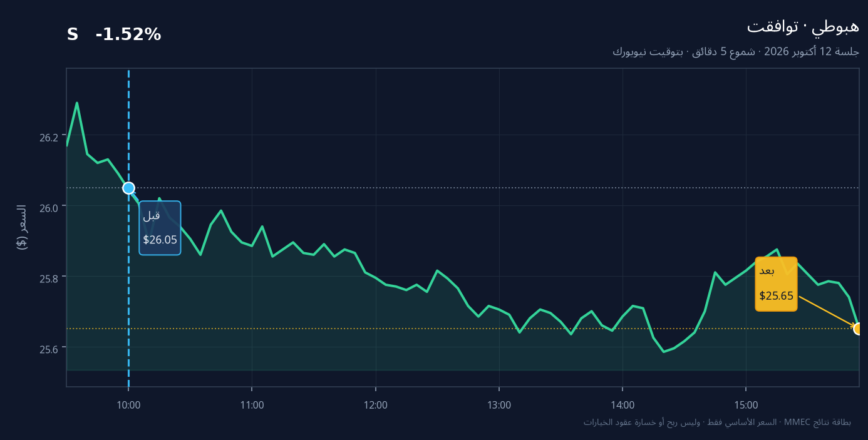
Task: Click the "26.0" y-axis label
Action: 49,207
